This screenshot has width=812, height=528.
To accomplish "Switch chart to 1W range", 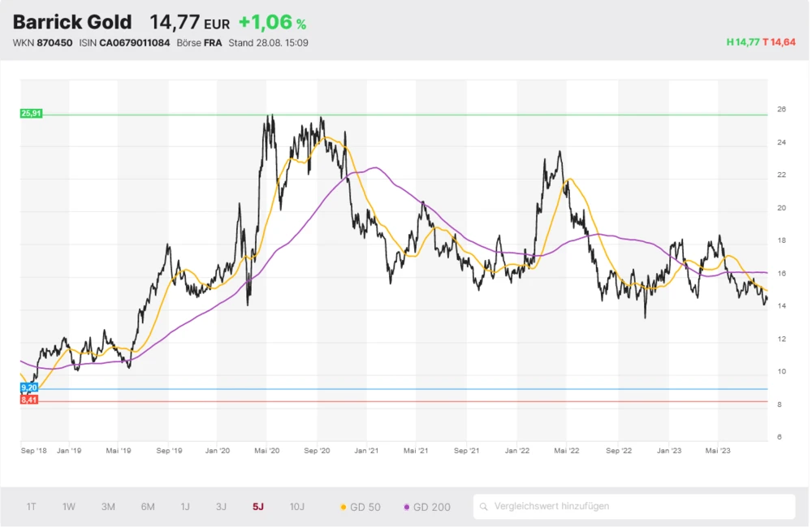I will [x=69, y=507].
